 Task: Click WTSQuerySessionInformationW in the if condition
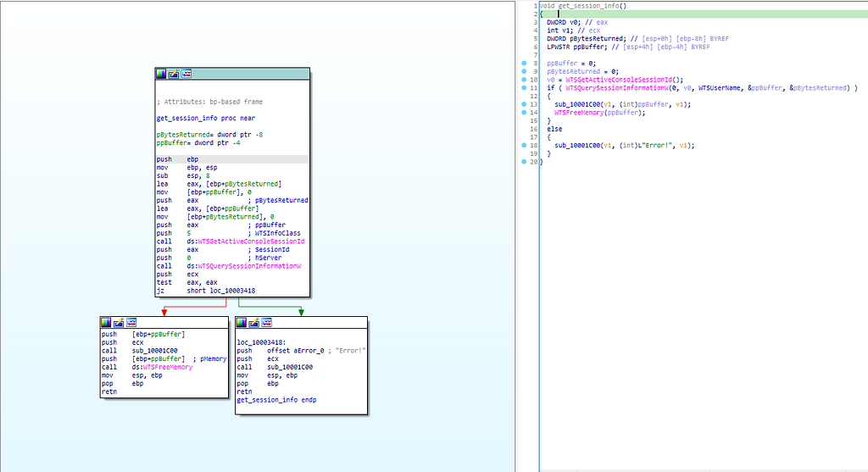pyautogui.click(x=617, y=87)
